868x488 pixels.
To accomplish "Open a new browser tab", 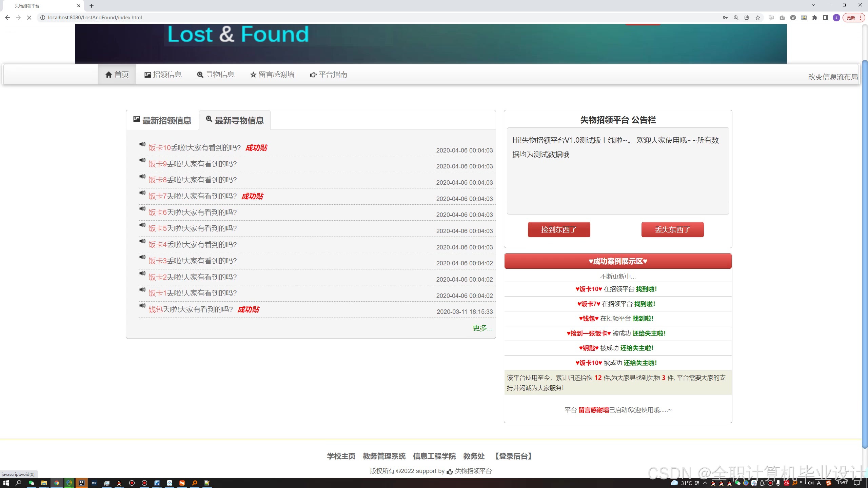I will [x=92, y=6].
